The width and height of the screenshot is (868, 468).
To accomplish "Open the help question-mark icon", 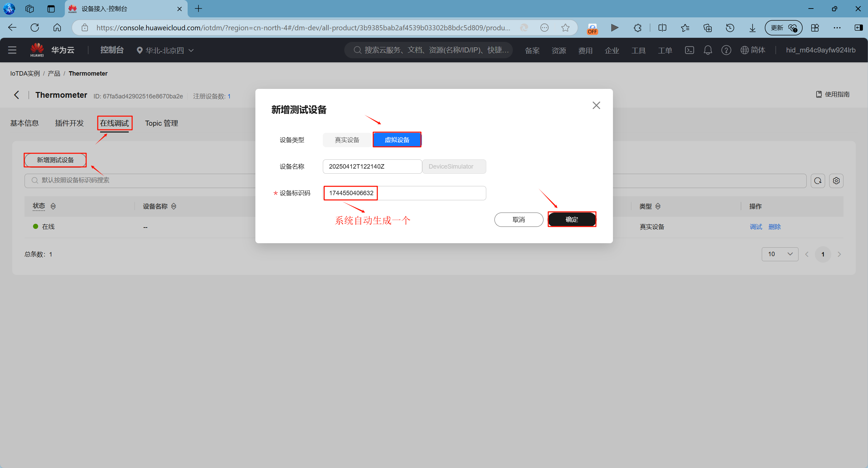I will 726,50.
